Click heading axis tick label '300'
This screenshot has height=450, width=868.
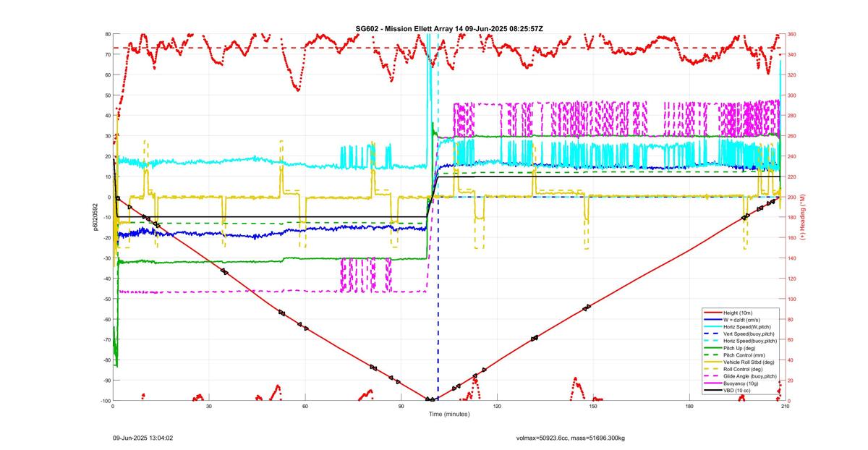click(x=792, y=95)
